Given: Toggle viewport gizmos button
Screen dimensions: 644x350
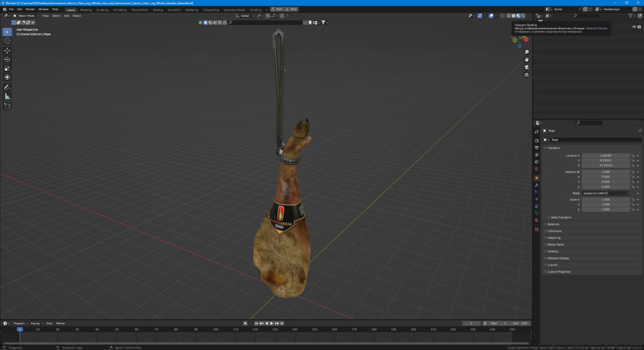Looking at the screenshot, I should [x=480, y=16].
